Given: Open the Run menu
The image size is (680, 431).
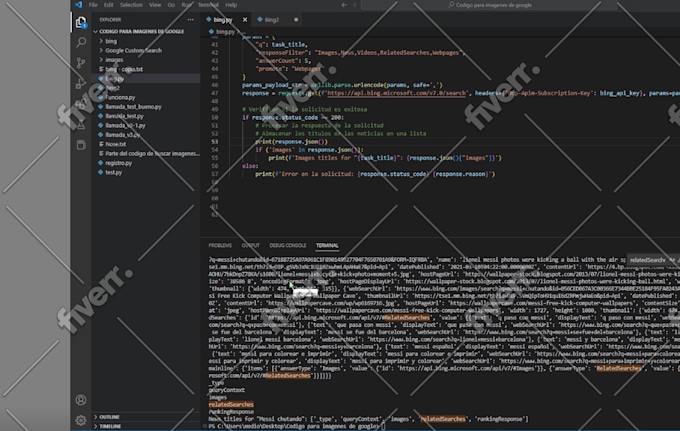Looking at the screenshot, I should coord(186,5).
